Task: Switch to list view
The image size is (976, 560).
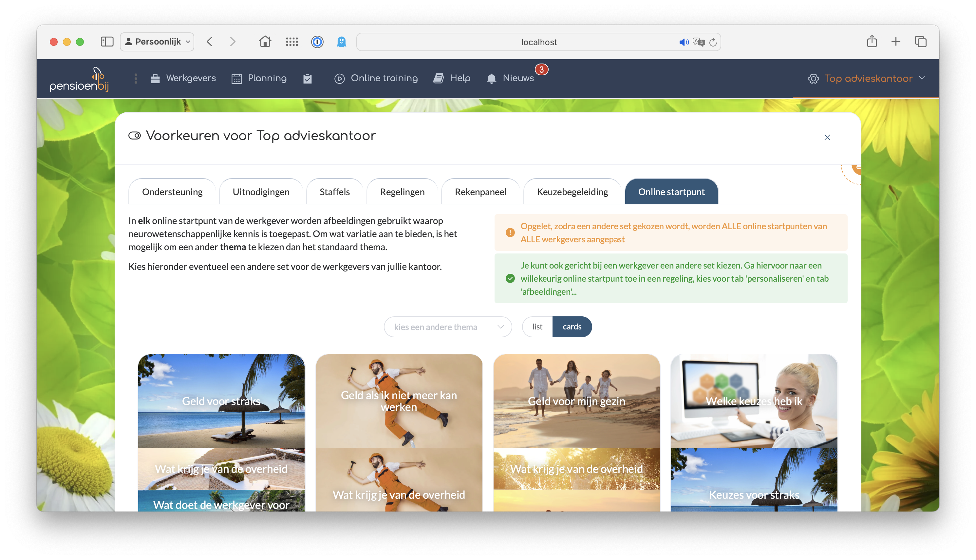Action: [537, 327]
